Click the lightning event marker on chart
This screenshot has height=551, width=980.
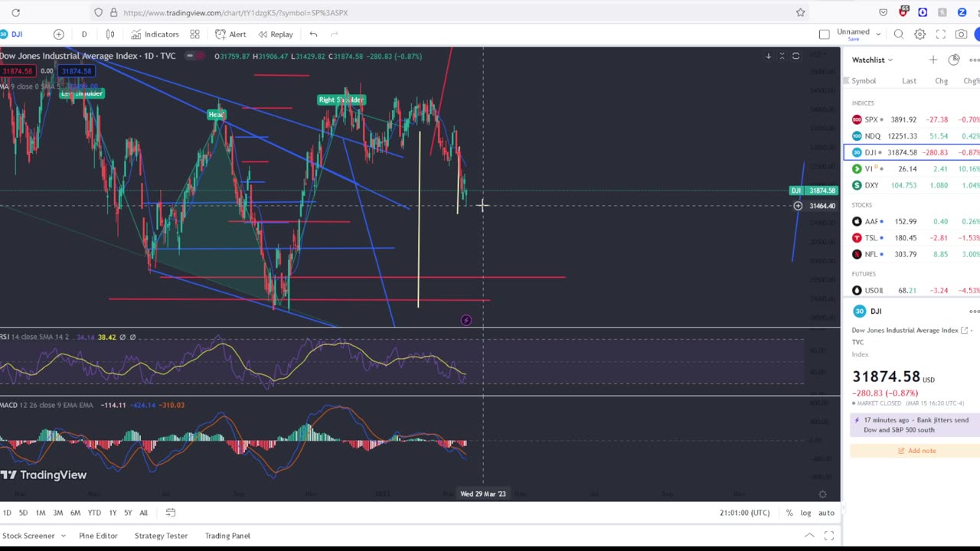[x=465, y=320]
